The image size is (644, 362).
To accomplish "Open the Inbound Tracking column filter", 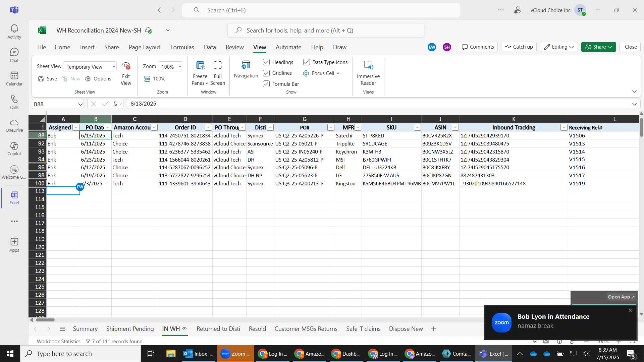I will (x=564, y=127).
